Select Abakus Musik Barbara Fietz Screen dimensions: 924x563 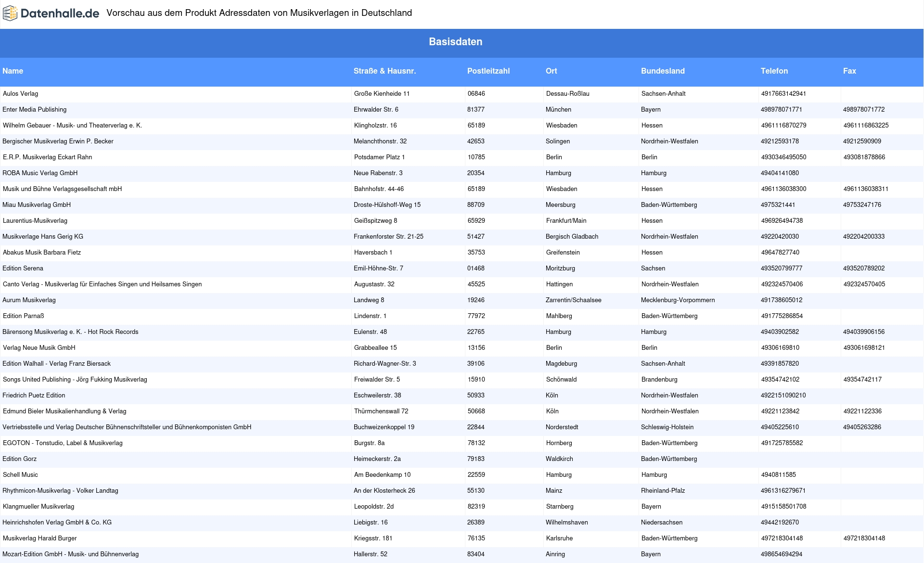42,253
